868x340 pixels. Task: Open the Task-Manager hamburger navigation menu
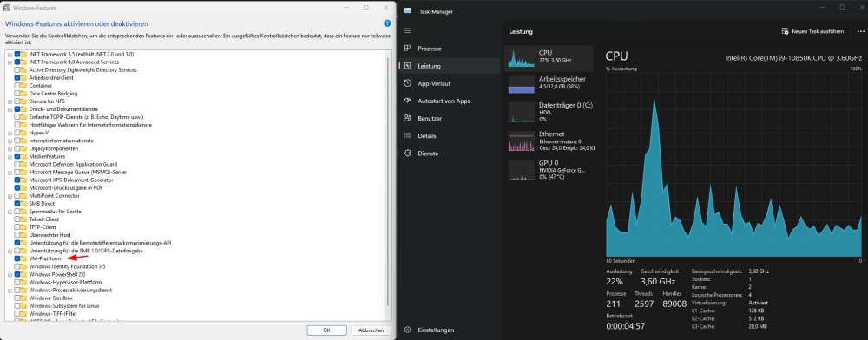(x=408, y=30)
